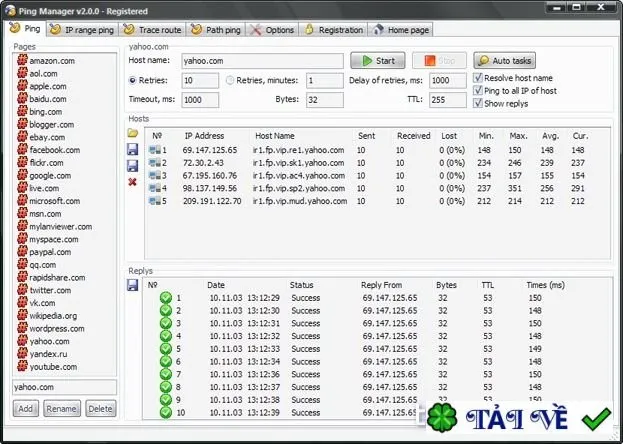This screenshot has height=444, width=623.
Task: Click the host icon for 67.195.160.76 row
Action: click(x=155, y=175)
